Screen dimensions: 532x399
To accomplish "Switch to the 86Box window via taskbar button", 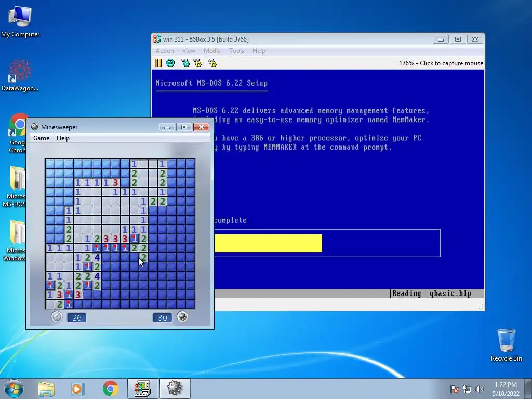I will pos(142,389).
